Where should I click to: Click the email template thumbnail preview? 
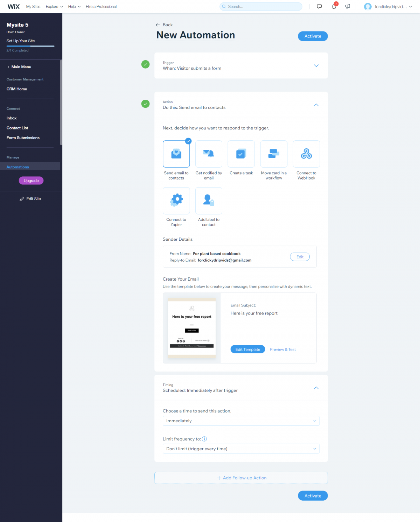pyautogui.click(x=192, y=327)
